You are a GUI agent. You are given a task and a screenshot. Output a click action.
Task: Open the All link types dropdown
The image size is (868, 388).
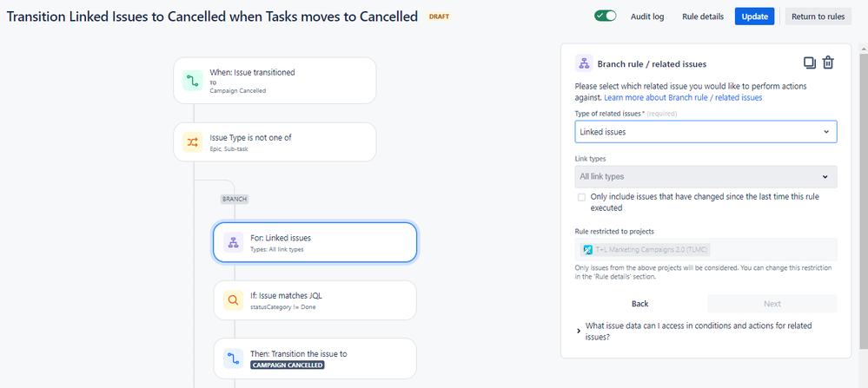[706, 177]
